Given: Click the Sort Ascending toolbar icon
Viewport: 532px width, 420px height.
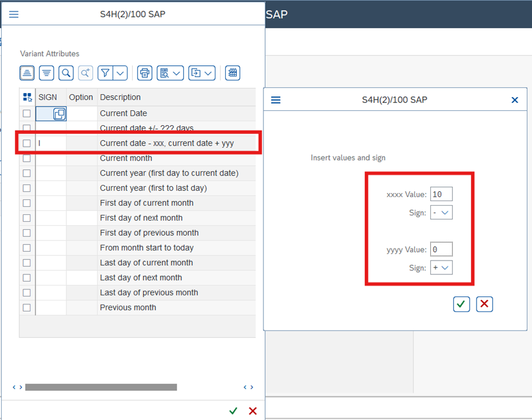Looking at the screenshot, I should (27, 73).
